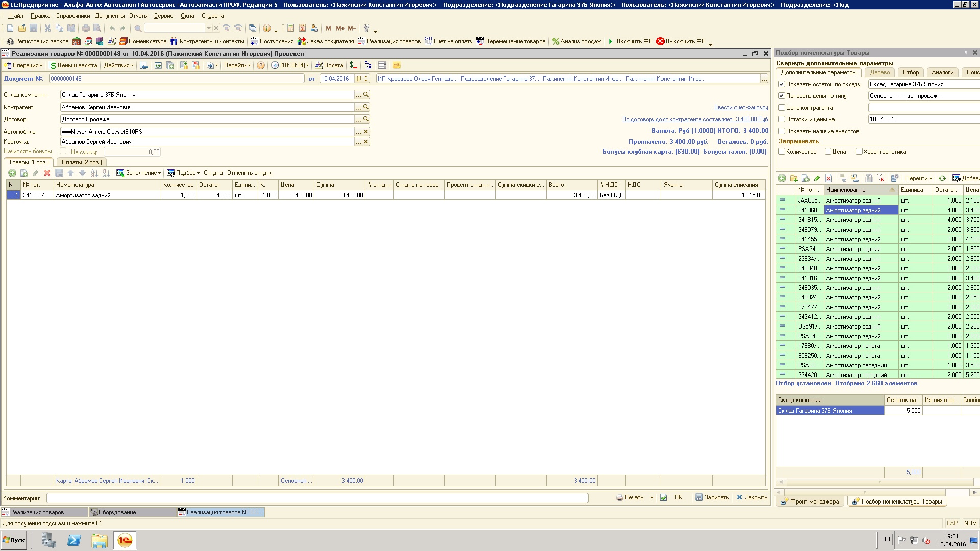Open the document Перейти dropdown
Image resolution: width=980 pixels, height=551 pixels.
point(237,65)
